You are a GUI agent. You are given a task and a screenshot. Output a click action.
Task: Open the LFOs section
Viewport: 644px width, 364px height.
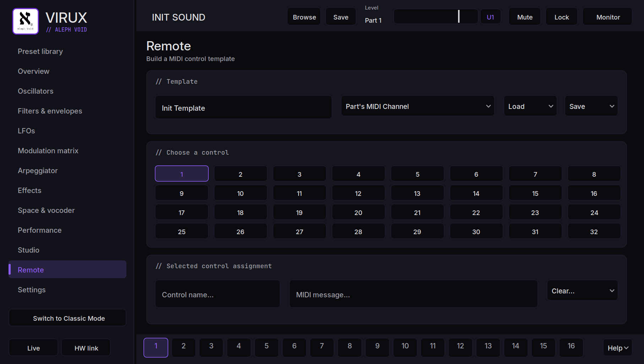click(x=67, y=131)
